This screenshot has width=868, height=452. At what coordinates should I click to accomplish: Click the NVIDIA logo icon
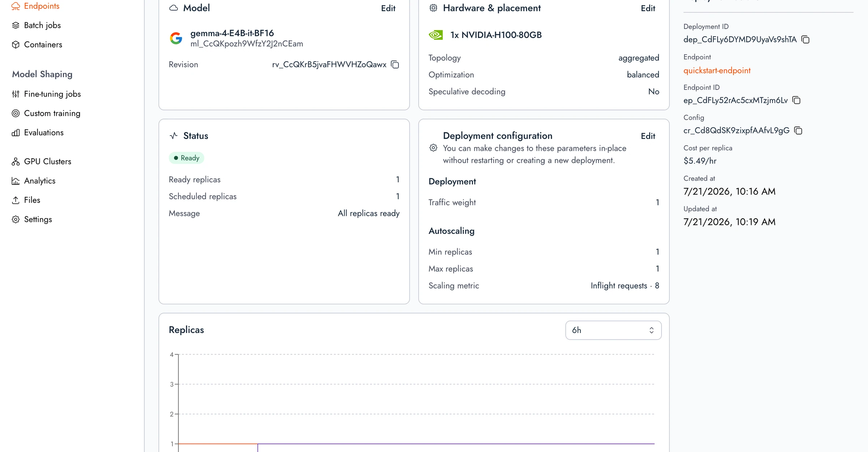(x=436, y=35)
